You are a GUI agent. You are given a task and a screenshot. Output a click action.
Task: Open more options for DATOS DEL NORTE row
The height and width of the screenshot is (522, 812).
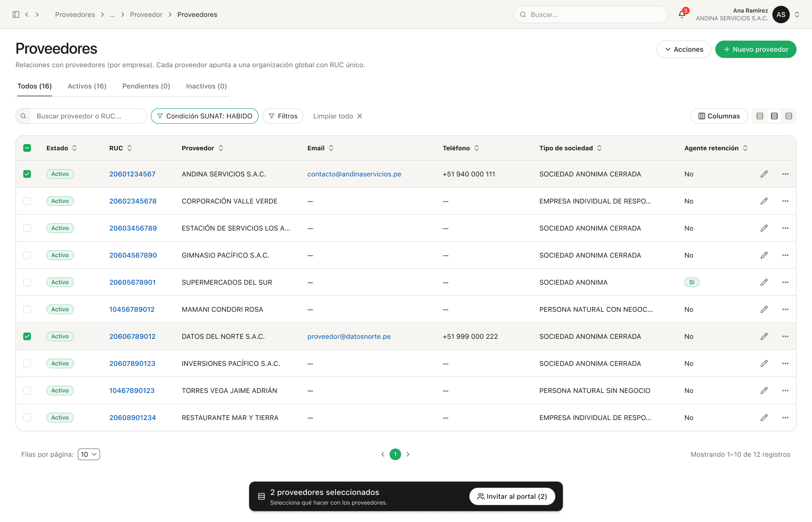785,336
